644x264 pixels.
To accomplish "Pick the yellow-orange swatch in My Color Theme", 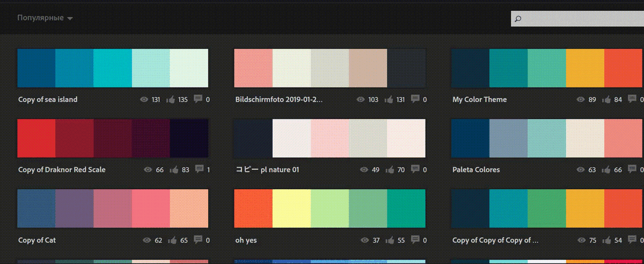I will click(x=585, y=68).
